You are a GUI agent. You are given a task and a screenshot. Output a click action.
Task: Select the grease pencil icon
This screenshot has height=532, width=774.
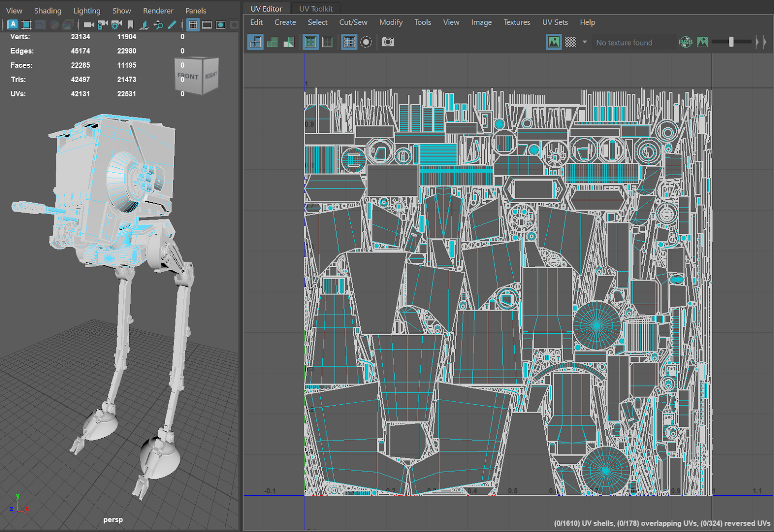[172, 25]
